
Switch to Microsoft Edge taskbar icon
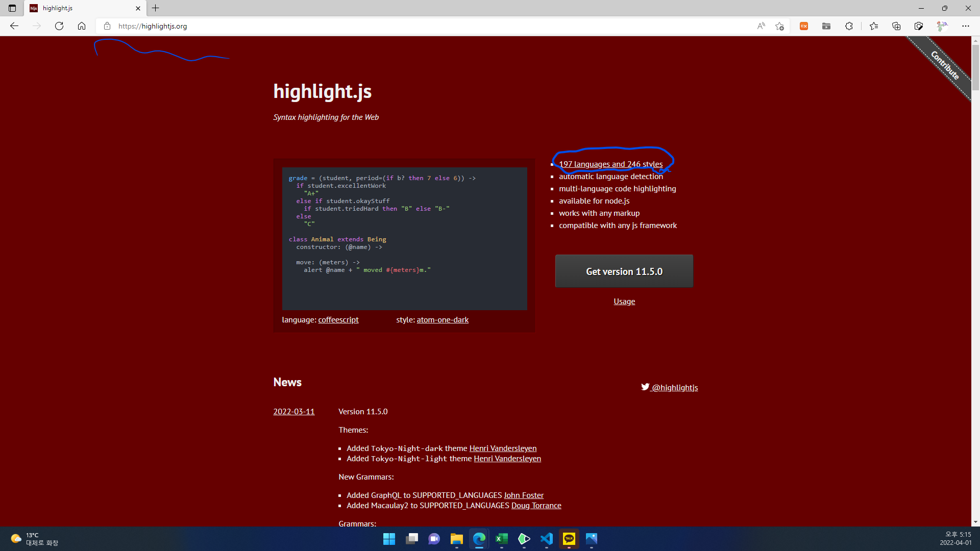point(479,539)
